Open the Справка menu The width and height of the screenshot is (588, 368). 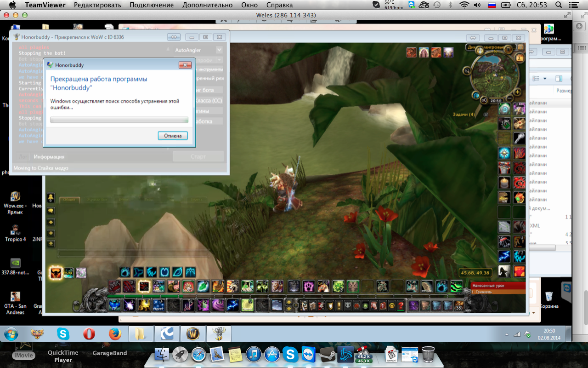(279, 5)
